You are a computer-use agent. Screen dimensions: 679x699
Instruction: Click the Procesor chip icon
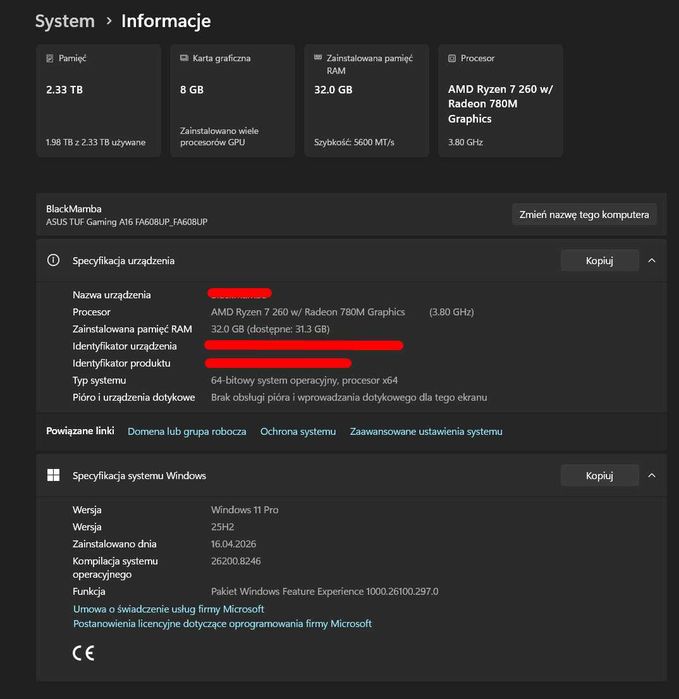point(452,58)
